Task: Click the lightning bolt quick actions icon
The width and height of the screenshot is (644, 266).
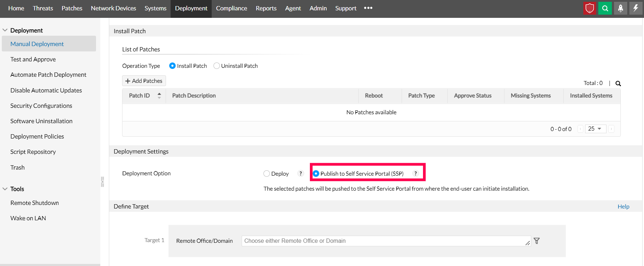Action: tap(636, 8)
